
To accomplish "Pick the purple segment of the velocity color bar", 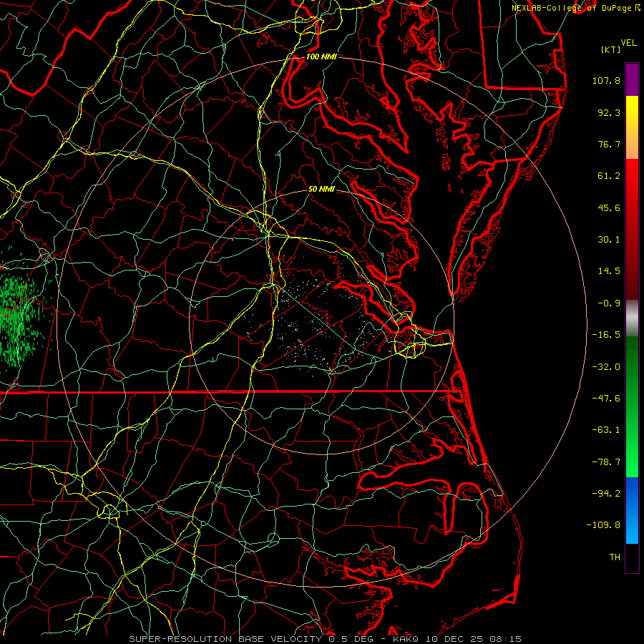I will point(632,79).
